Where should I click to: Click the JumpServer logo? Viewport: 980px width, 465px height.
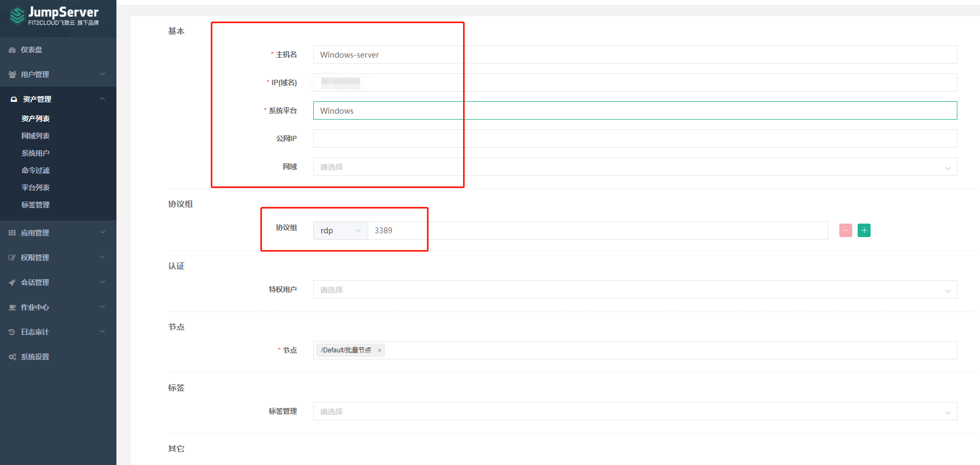tap(54, 16)
